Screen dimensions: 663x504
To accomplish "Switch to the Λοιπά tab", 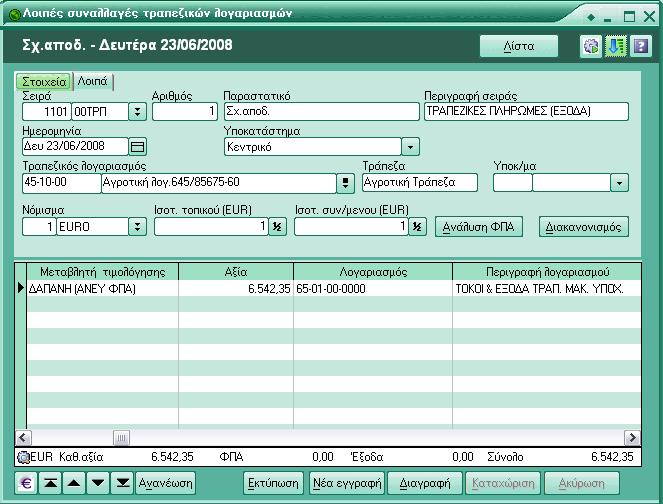I will pos(93,81).
